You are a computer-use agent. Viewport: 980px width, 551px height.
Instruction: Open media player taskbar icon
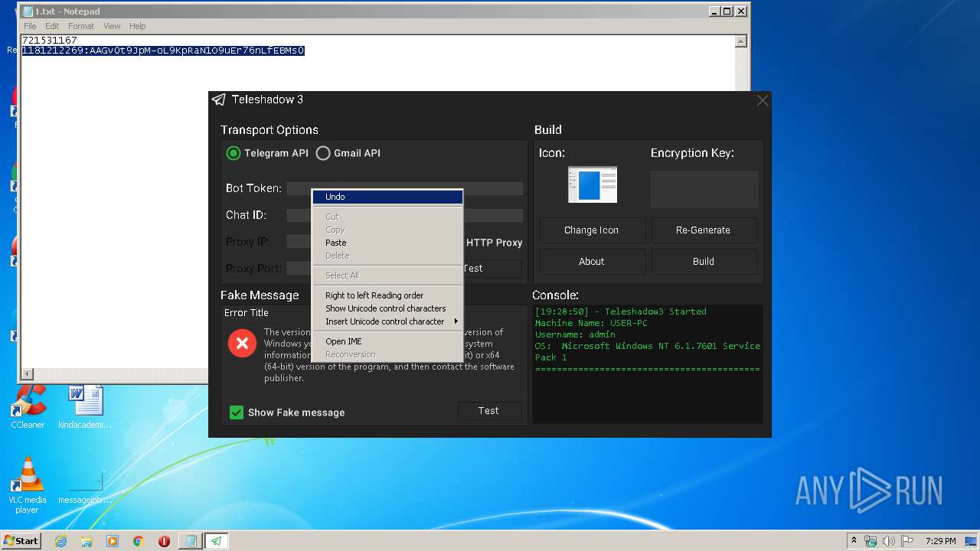[113, 541]
